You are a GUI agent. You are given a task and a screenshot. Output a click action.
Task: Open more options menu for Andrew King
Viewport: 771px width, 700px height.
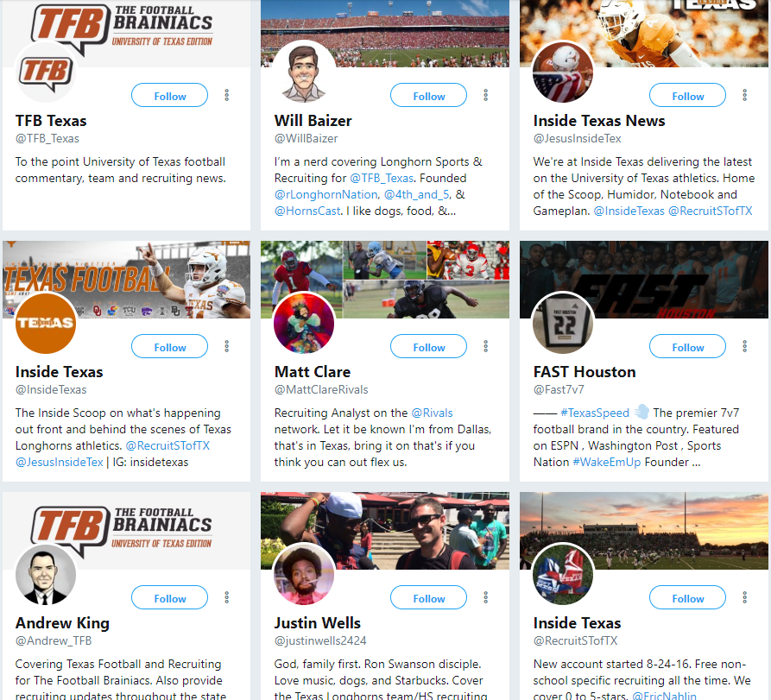tap(227, 598)
